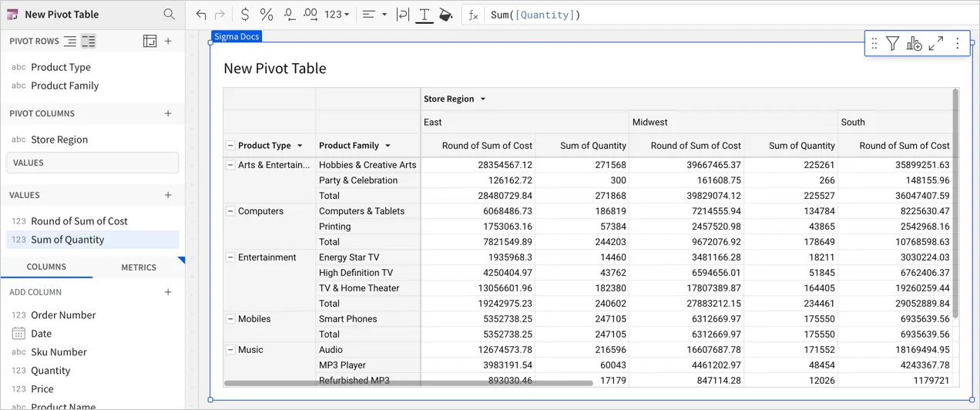Select Price column in list
This screenshot has height=410, width=980.
[x=92, y=389]
